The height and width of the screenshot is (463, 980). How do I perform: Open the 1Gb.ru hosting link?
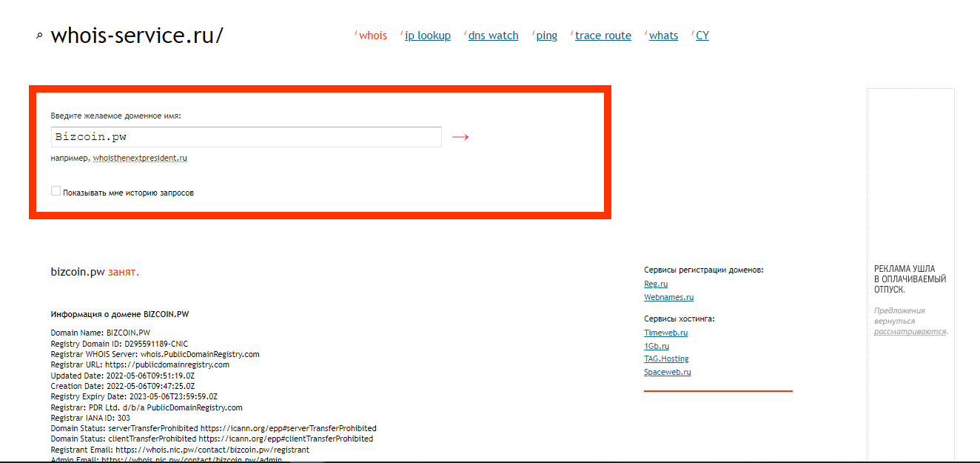tap(656, 346)
